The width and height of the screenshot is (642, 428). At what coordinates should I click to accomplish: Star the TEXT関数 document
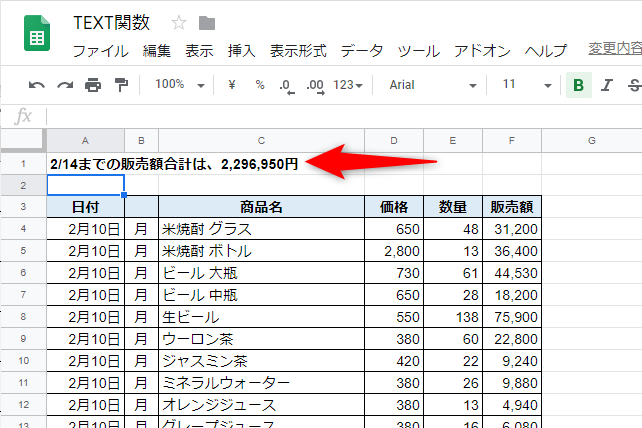click(179, 23)
